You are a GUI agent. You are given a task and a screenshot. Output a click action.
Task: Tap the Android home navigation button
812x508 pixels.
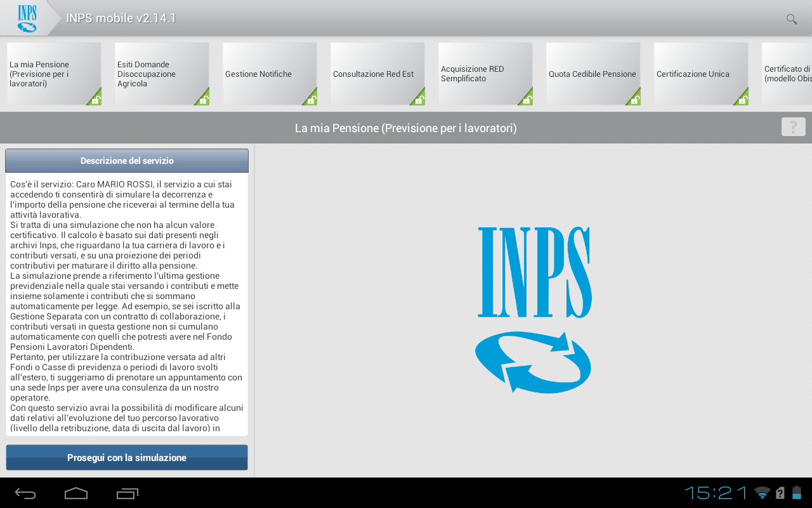click(76, 493)
